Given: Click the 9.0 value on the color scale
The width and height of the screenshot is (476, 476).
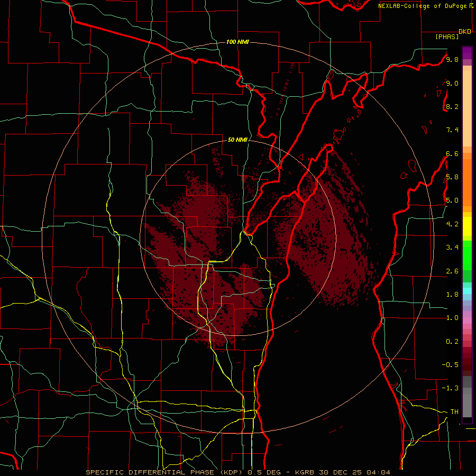Looking at the screenshot, I should coord(452,83).
